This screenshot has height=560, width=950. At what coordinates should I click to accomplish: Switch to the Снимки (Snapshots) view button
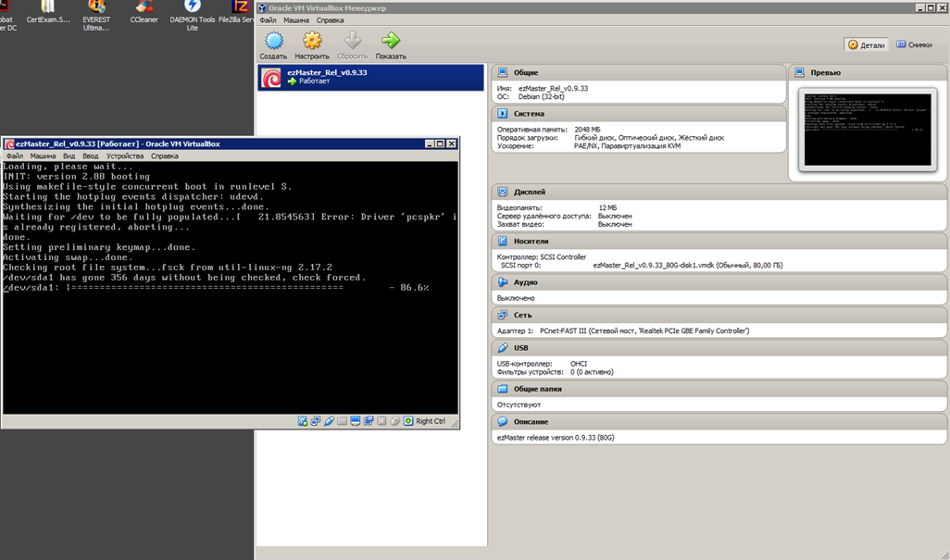click(914, 44)
